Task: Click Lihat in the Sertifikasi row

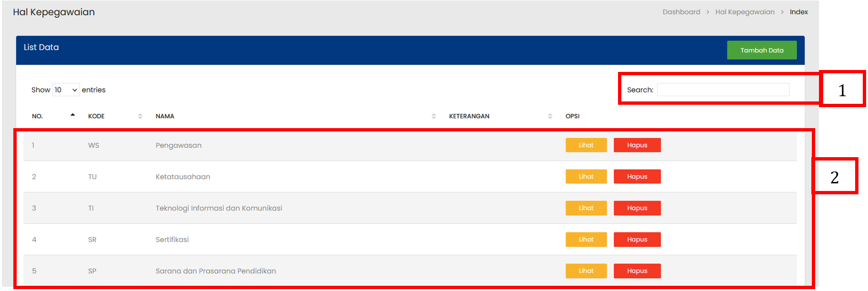Action: tap(586, 240)
